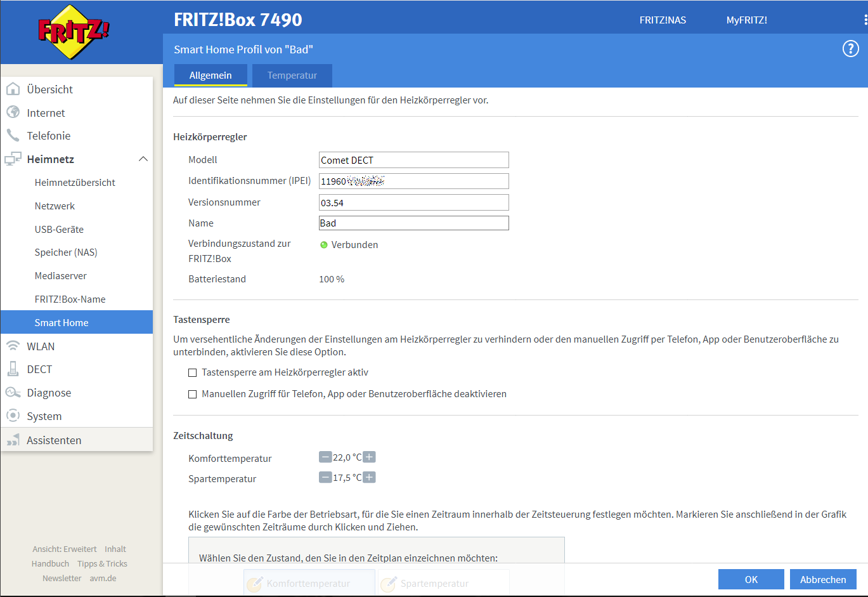The image size is (868, 597).
Task: Click the System gear icon
Action: pyautogui.click(x=13, y=416)
